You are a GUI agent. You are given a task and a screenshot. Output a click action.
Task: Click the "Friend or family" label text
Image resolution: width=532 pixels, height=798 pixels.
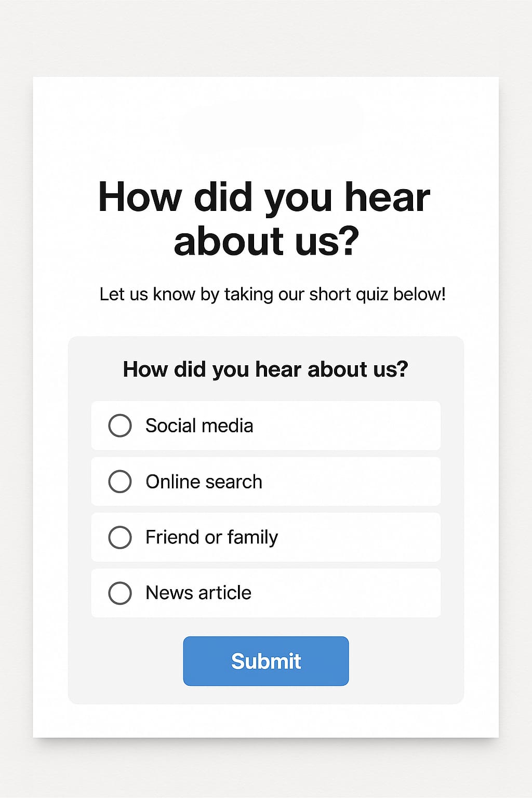click(211, 538)
